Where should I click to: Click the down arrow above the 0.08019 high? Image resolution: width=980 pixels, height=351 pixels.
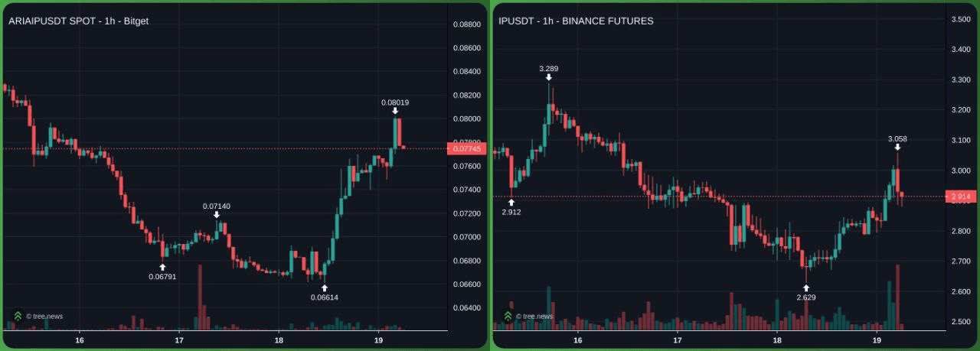[395, 111]
